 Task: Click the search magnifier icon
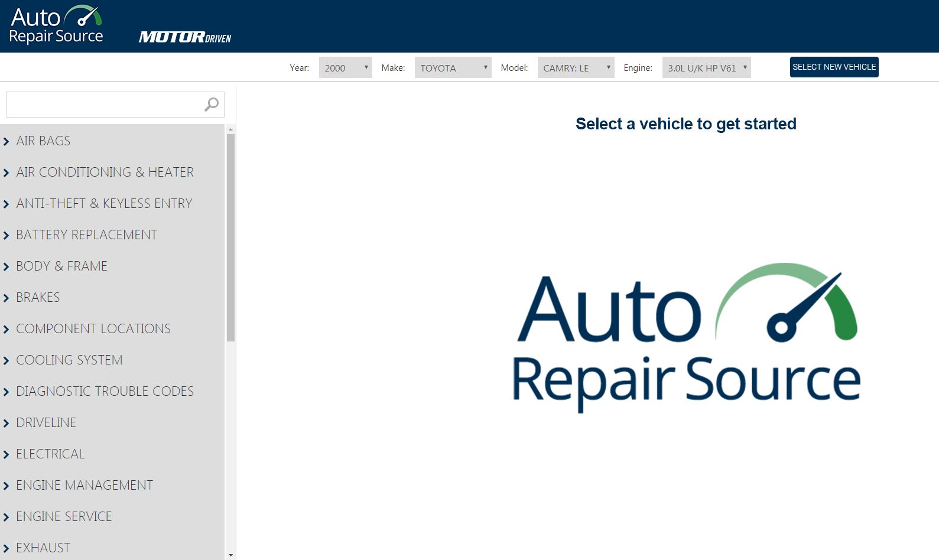coord(211,105)
